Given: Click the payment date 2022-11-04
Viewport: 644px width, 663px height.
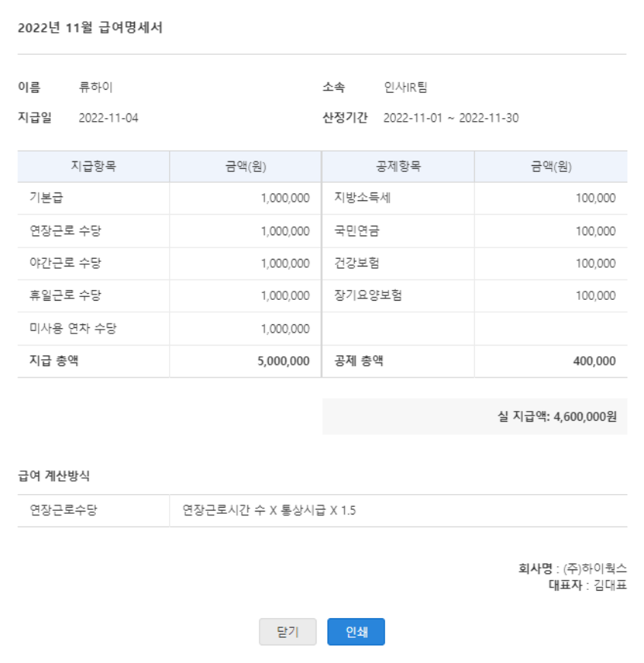Looking at the screenshot, I should point(108,118).
